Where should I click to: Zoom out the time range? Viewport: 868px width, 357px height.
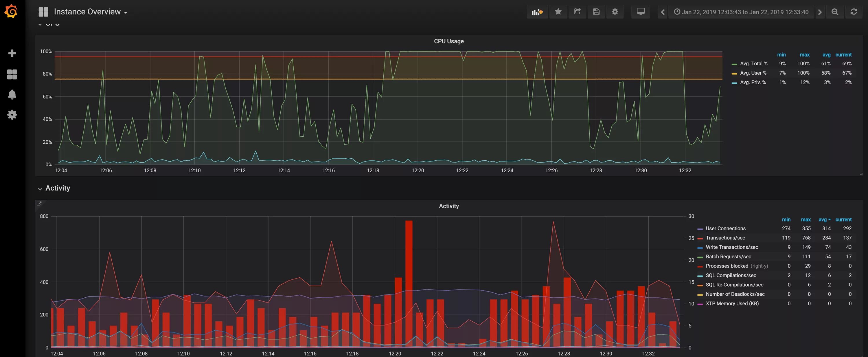click(835, 12)
